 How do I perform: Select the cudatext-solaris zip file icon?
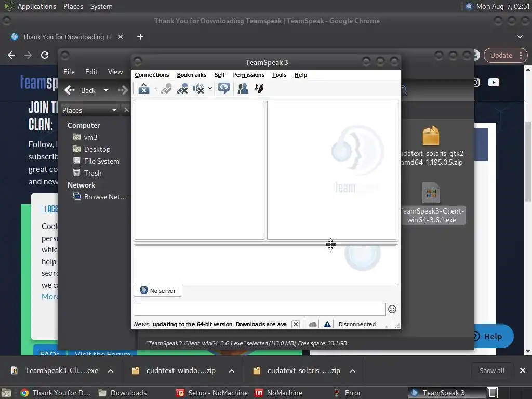[x=431, y=136]
